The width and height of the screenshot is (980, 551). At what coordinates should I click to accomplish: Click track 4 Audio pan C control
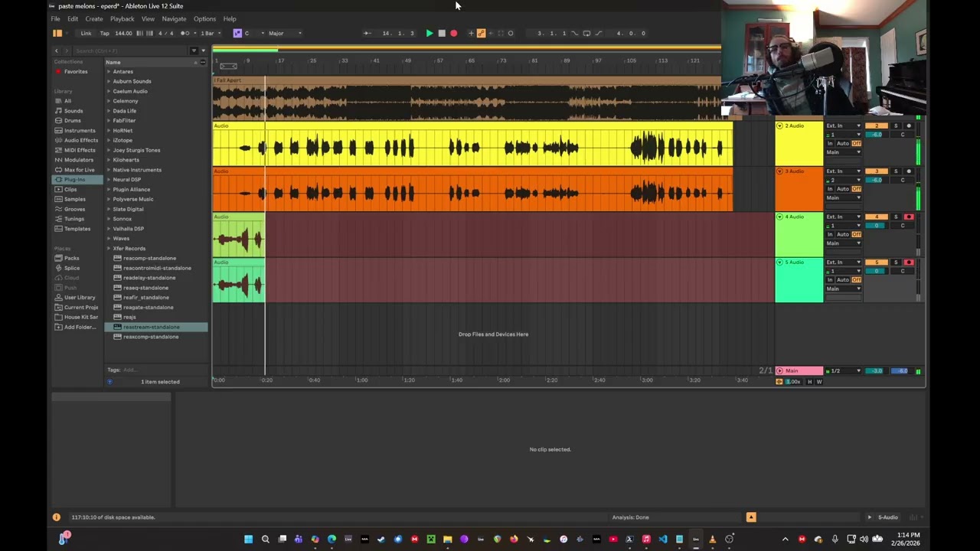click(x=903, y=226)
